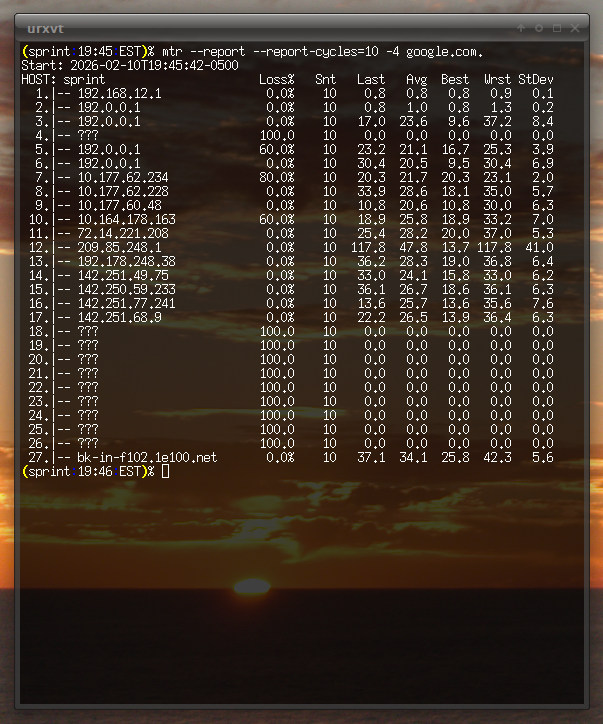The width and height of the screenshot is (603, 724).
Task: Click hop 1 address 192.168.12.1
Action: 118,93
